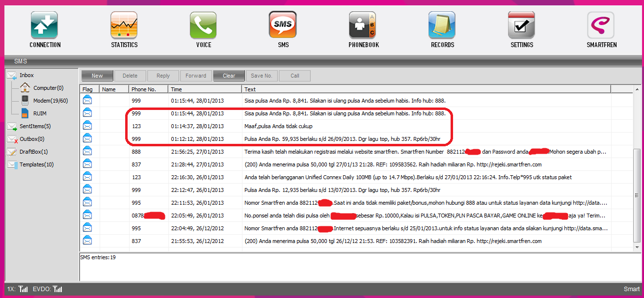This screenshot has height=298, width=644.
Task: Select DraftBox(1) folder
Action: click(x=34, y=152)
